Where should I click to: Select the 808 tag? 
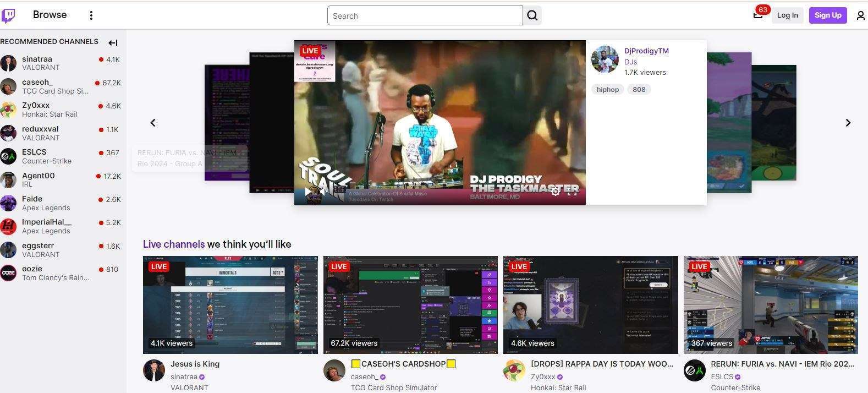[x=639, y=89]
